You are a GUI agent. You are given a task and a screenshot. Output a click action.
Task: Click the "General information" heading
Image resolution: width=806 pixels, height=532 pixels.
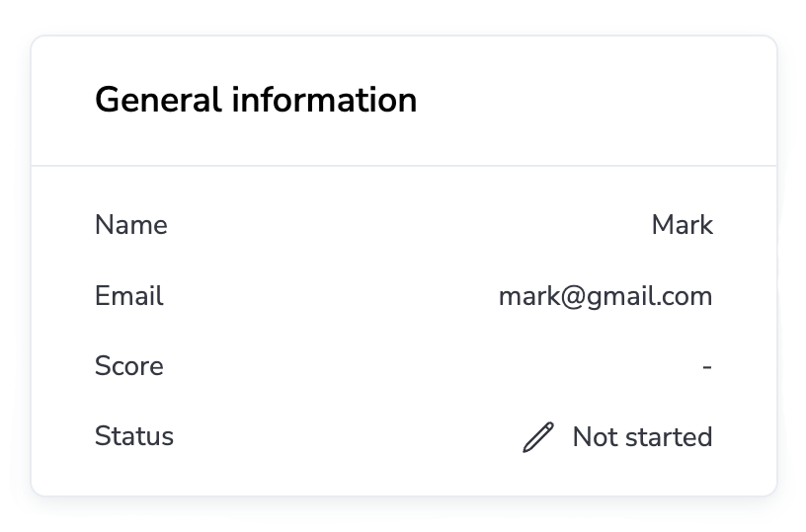pyautogui.click(x=256, y=100)
